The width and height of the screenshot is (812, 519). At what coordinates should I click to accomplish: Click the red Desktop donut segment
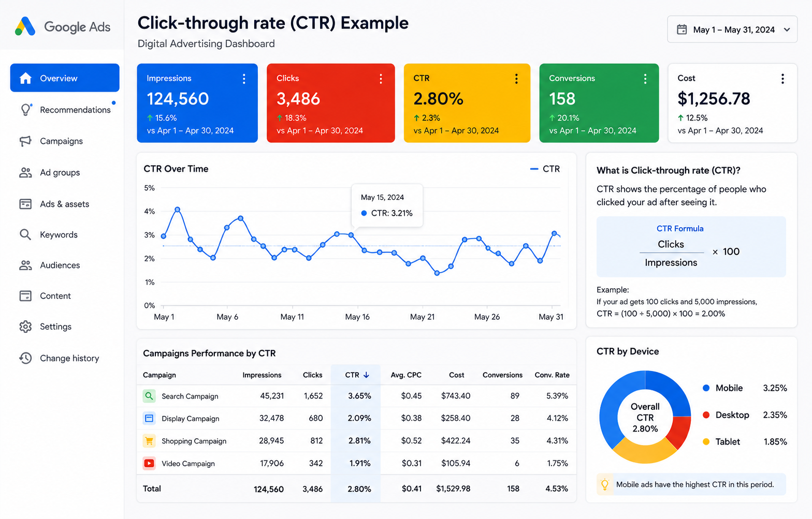[680, 432]
